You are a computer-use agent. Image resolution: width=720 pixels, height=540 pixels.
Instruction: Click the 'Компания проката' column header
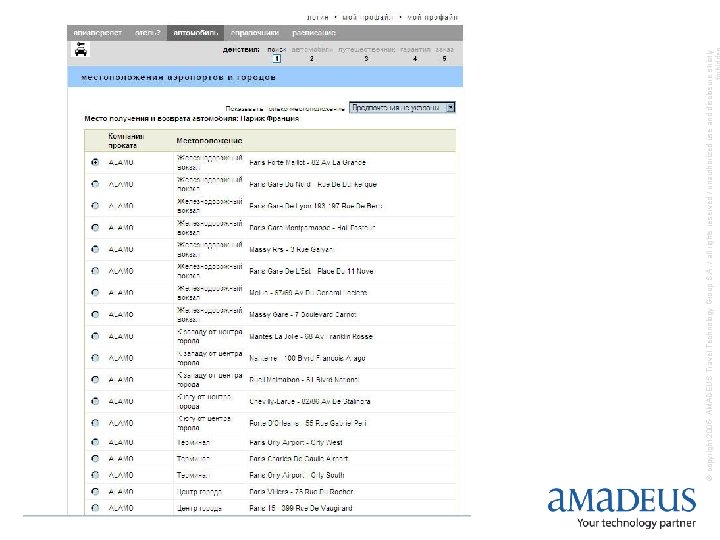pyautogui.click(x=126, y=141)
